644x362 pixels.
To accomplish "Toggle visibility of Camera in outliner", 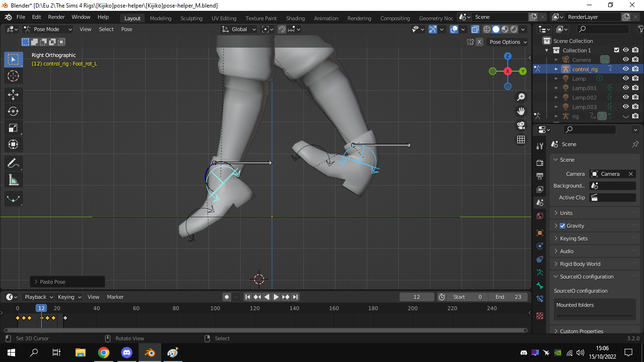I will (x=626, y=59).
